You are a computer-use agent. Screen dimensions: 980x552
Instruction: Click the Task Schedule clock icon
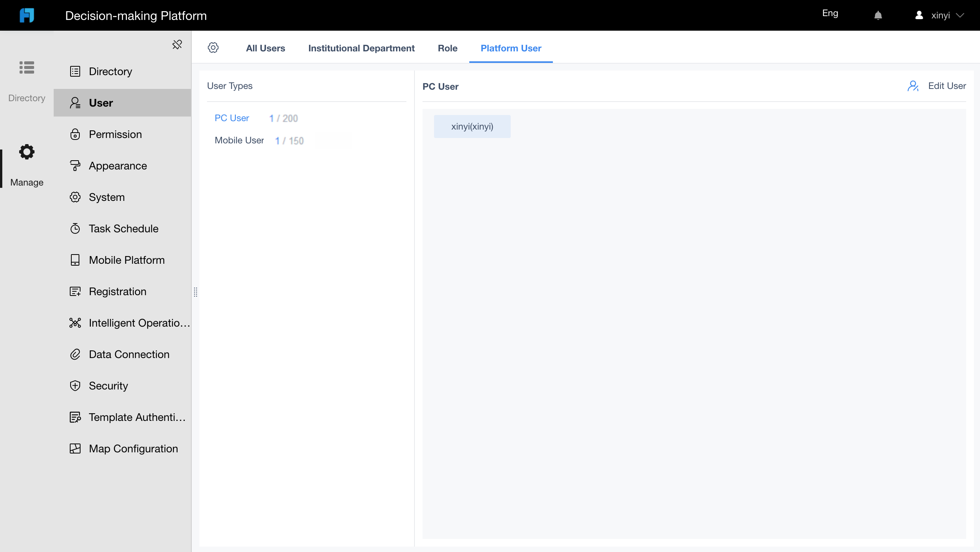pos(75,228)
